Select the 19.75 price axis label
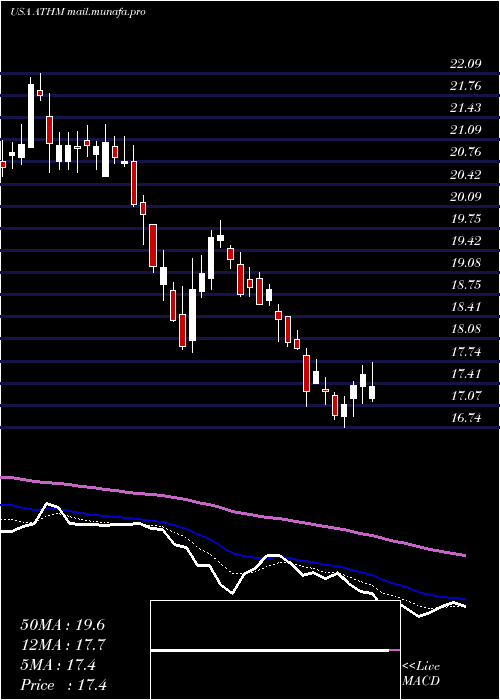The height and width of the screenshot is (700, 500). coord(466,218)
